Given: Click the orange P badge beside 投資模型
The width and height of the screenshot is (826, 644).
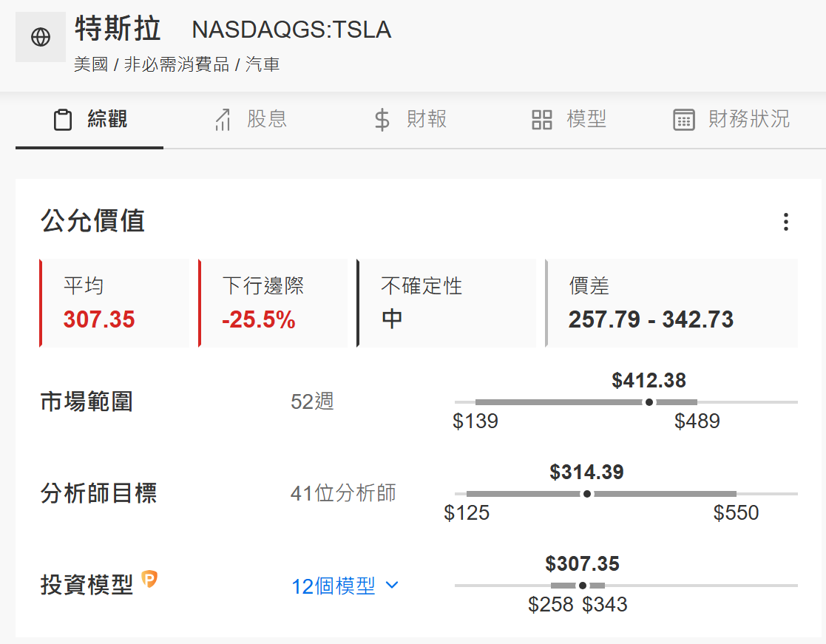Looking at the screenshot, I should click(x=150, y=579).
